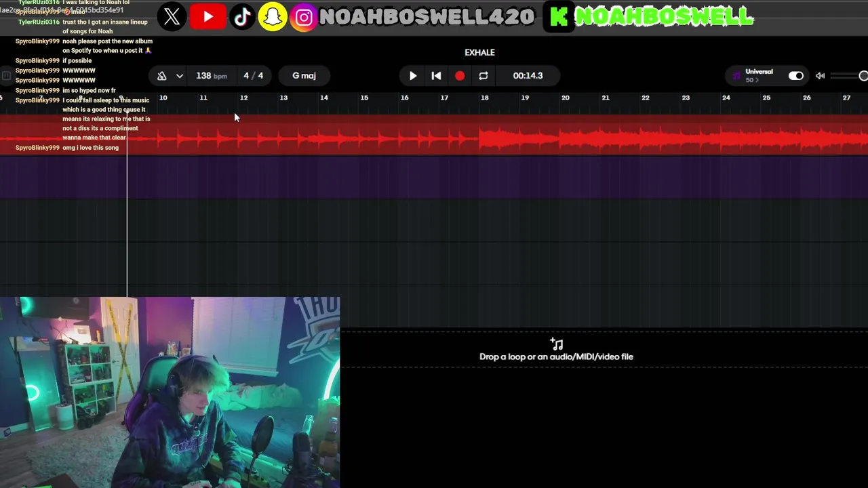Click chat message 'im so hyped now fr'
The width and height of the screenshot is (868, 488).
(89, 90)
